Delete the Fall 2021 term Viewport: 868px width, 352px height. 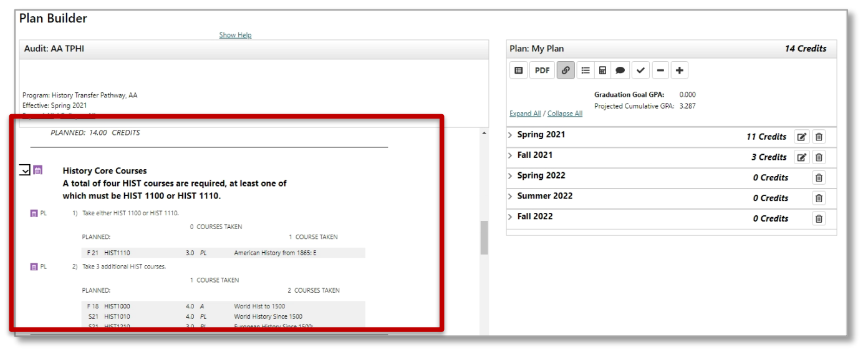pos(819,157)
